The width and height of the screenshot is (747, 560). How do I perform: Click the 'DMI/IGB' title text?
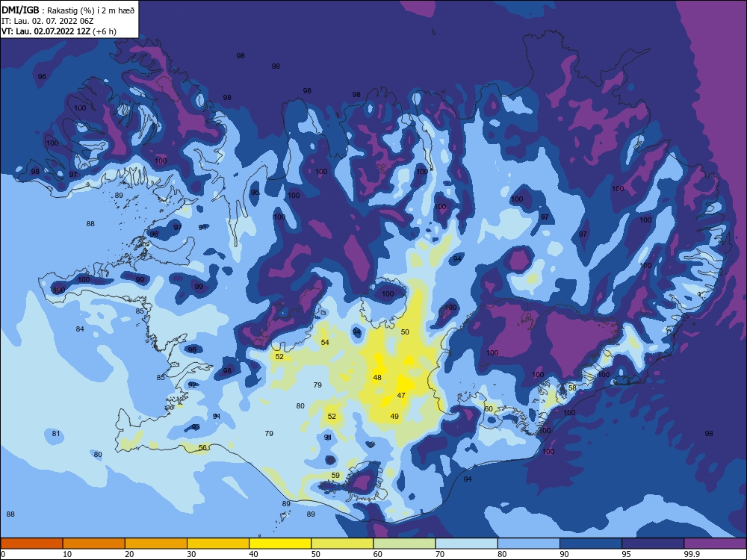point(20,10)
